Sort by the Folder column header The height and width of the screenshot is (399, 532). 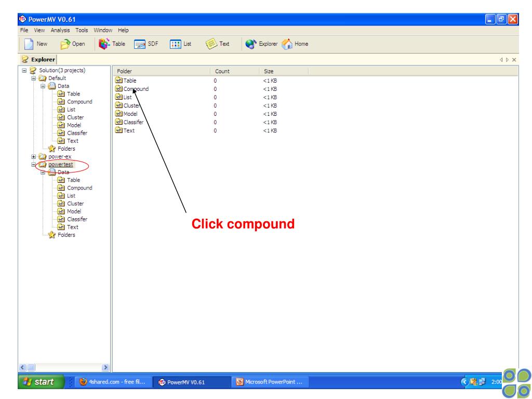coord(162,71)
